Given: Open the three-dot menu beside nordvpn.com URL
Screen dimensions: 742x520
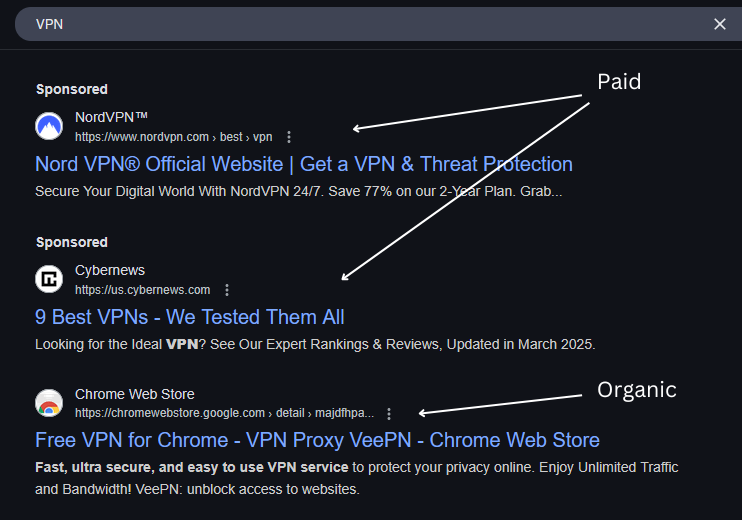Looking at the screenshot, I should click(289, 137).
